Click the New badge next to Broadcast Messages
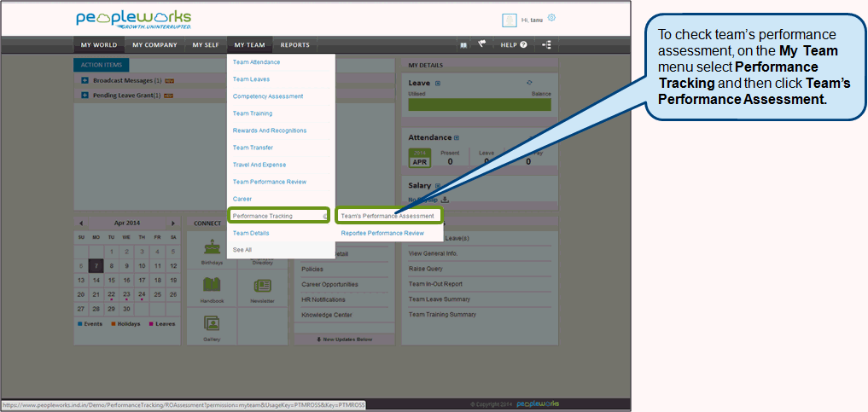 coord(169,81)
